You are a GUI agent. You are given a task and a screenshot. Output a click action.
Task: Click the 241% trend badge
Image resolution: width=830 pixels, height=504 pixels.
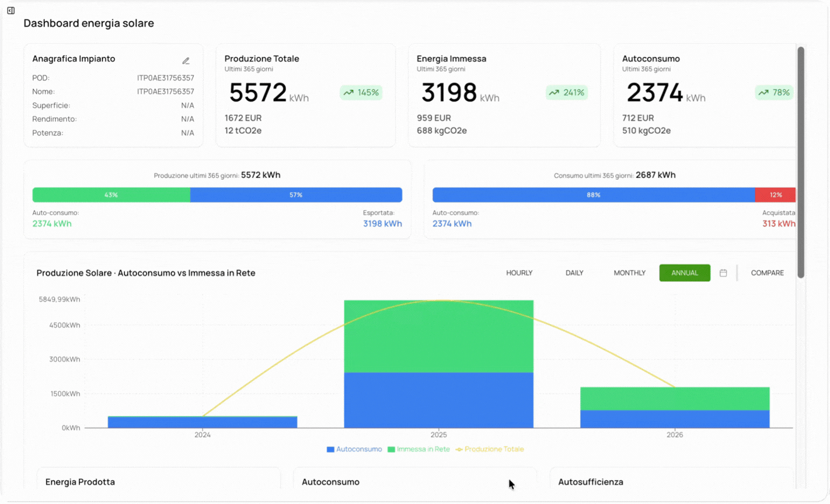click(x=567, y=92)
